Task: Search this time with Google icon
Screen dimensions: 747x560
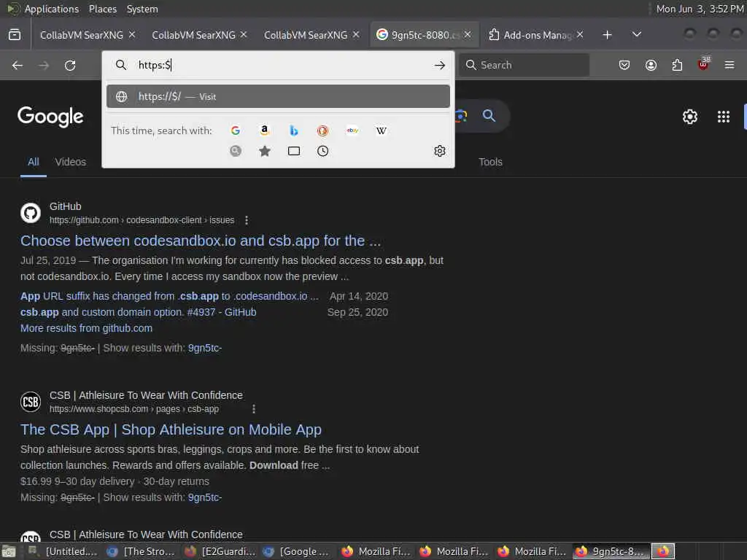Action: point(236,131)
